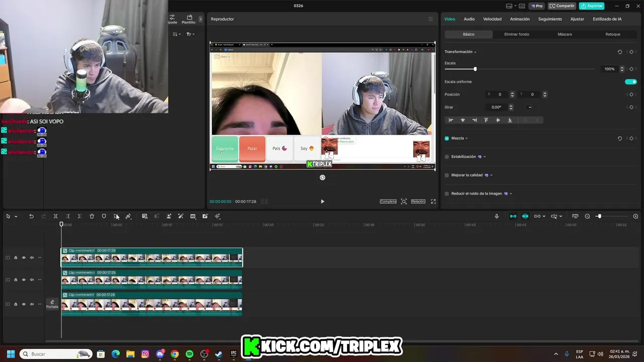The width and height of the screenshot is (644, 362).
Task: Expand the Estabilización options arrow
Action: (x=485, y=157)
